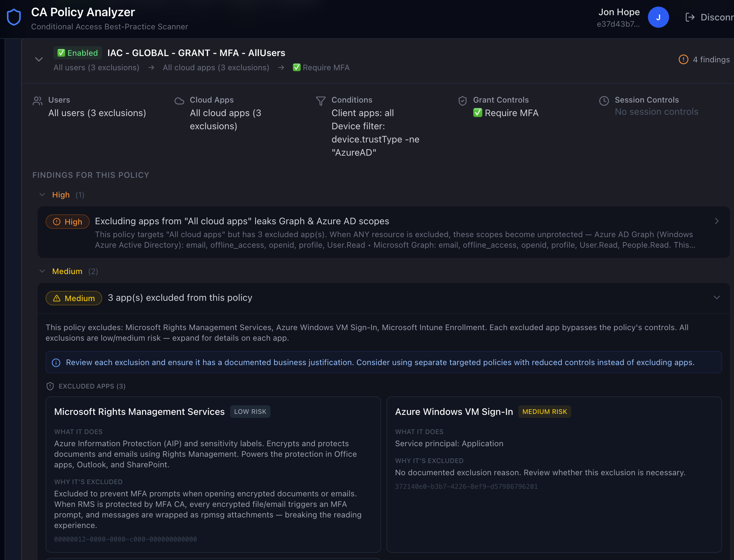Click the FINDINGS FOR THIS POLICY heading

(91, 175)
